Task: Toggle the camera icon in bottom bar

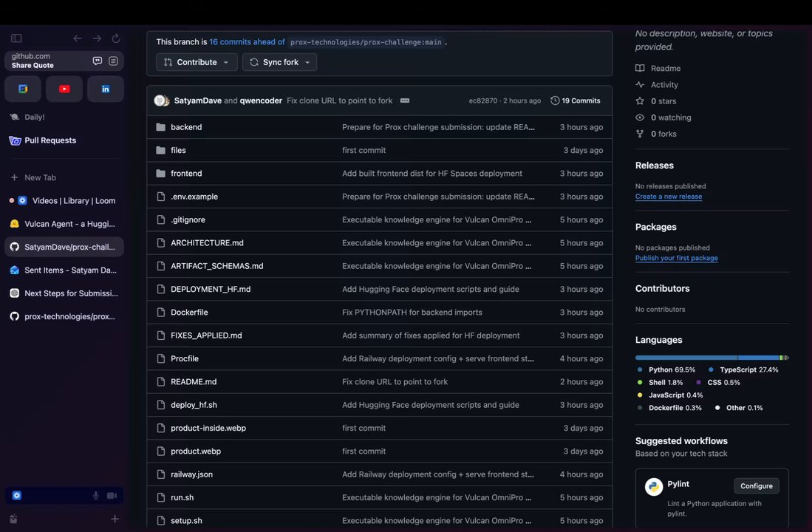Action: 112,496
